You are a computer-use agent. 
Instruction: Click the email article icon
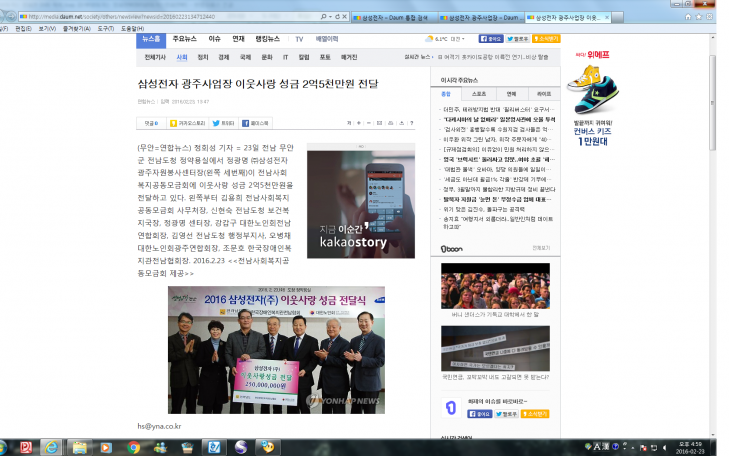379,123
